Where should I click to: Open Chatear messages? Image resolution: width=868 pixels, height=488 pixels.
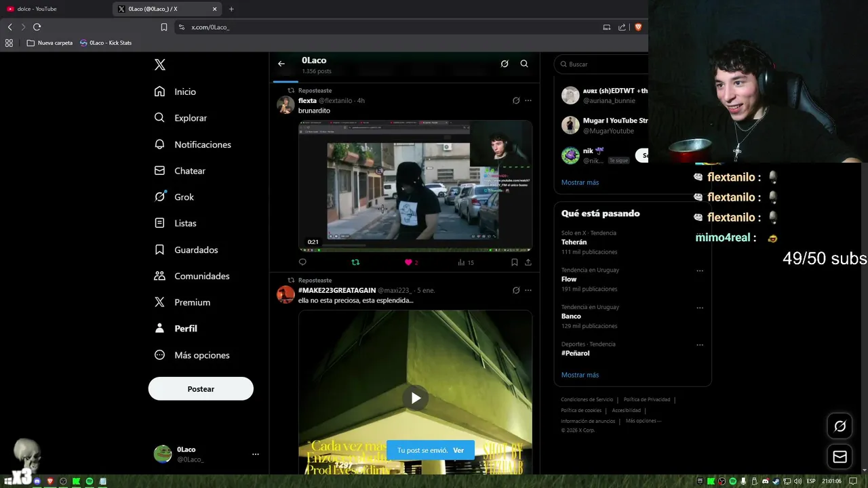pos(180,171)
